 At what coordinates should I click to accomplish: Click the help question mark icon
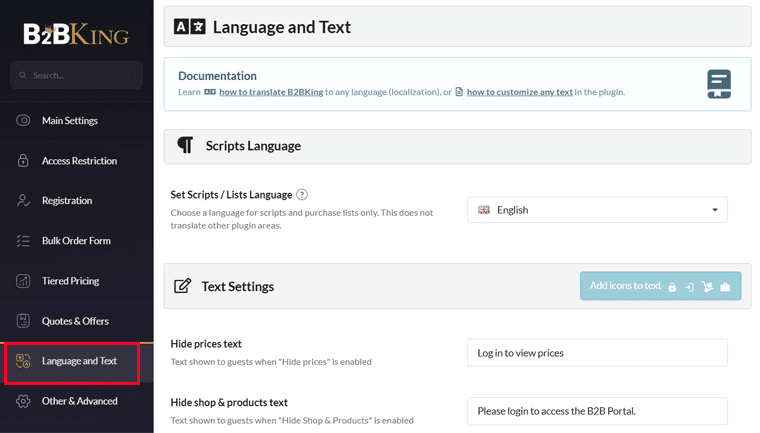coord(301,194)
